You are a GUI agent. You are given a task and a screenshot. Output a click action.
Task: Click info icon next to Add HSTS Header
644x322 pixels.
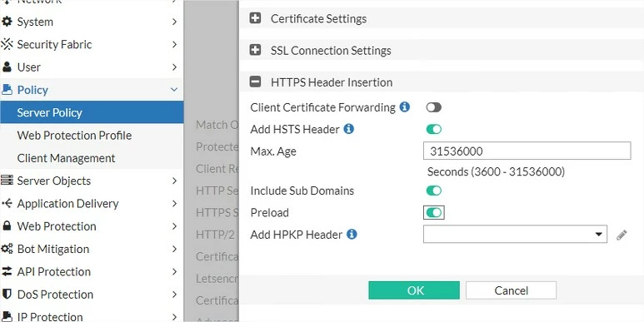[349, 129]
